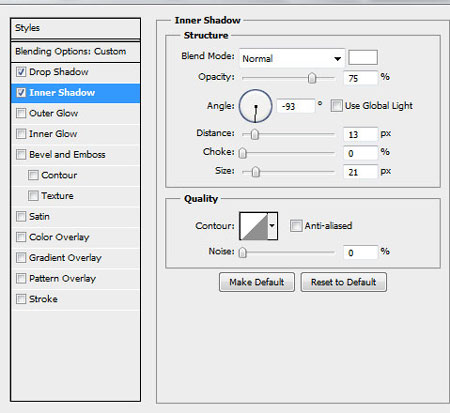The height and width of the screenshot is (413, 450).
Task: Enable the Satin checkbox
Action: (x=21, y=216)
